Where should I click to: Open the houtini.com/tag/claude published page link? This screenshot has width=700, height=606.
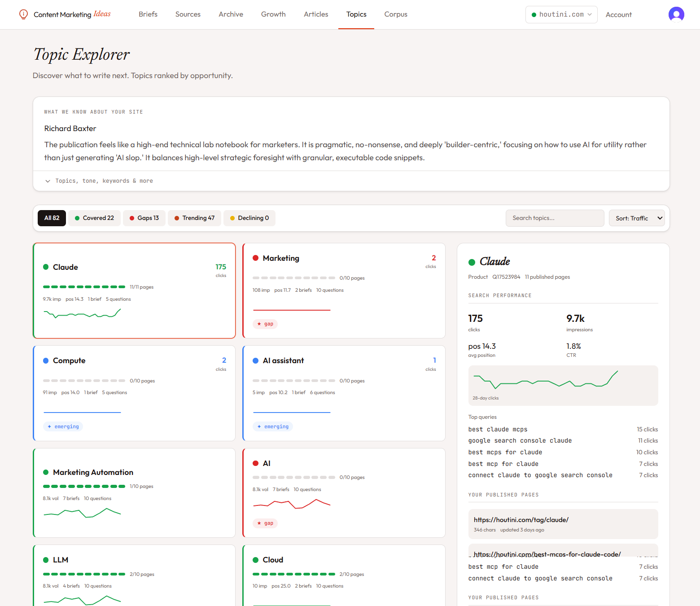pyautogui.click(x=521, y=519)
